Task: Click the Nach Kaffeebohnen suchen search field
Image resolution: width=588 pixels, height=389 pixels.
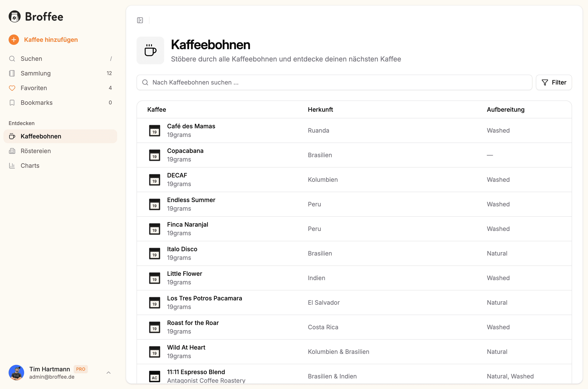Action: 334,82
